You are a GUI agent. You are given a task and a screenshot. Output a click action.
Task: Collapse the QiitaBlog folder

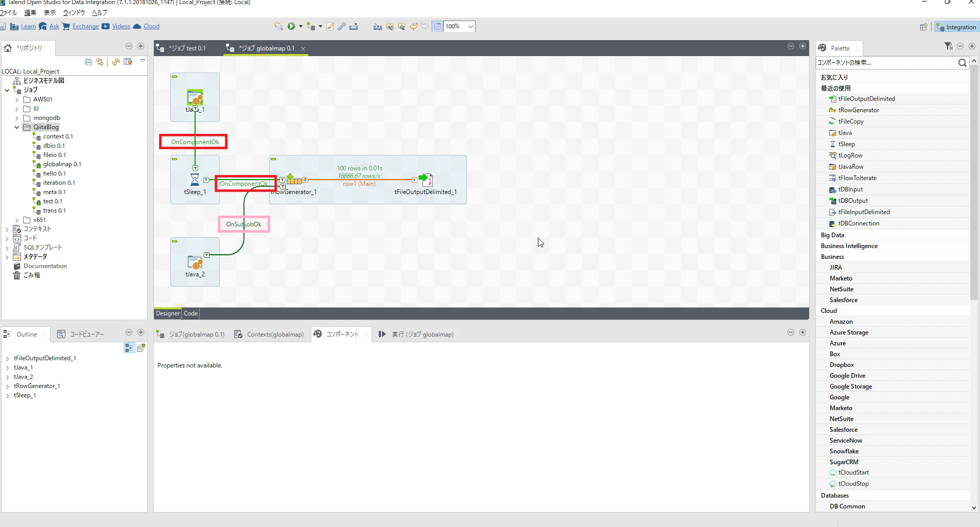click(16, 127)
